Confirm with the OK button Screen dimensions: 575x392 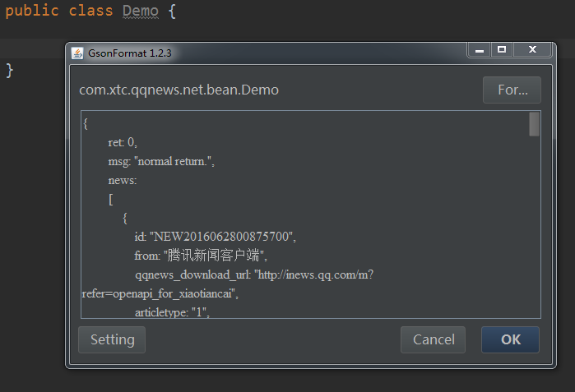(510, 339)
